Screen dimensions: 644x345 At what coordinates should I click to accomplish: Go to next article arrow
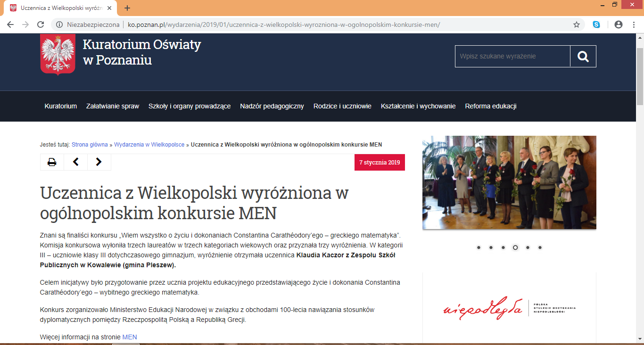(99, 162)
